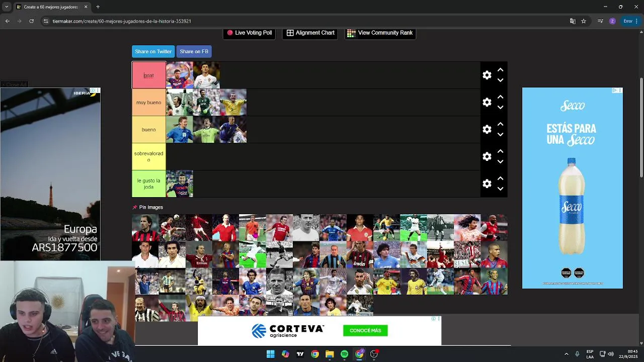Select Maradona Napoli thumbnail in image pool
644x362 pixels.
point(386,254)
